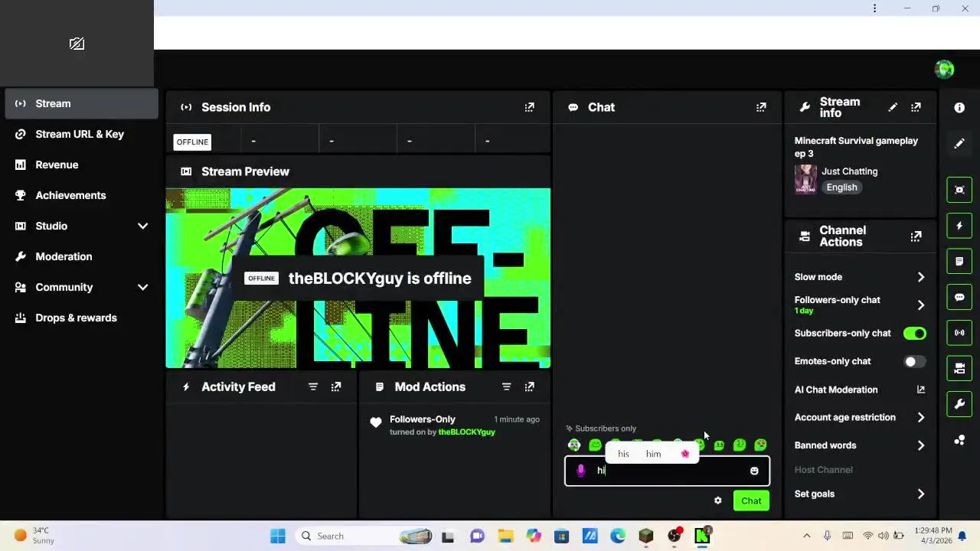Screen dimensions: 980x551
Task: Toggle camera clip icon in right rail
Action: click(x=959, y=368)
